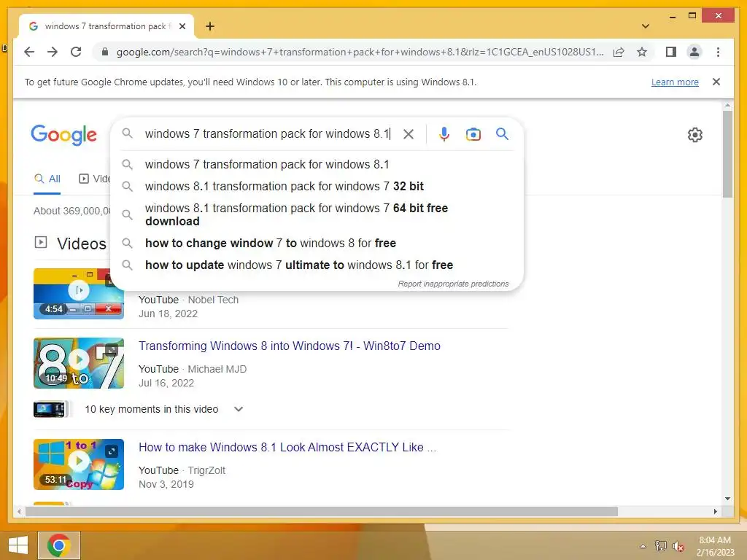Open the Chrome three-dot menu
The height and width of the screenshot is (560, 747).
point(718,52)
